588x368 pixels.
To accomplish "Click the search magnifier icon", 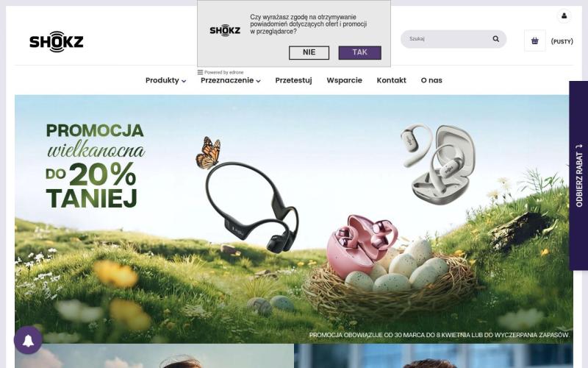I will (495, 39).
